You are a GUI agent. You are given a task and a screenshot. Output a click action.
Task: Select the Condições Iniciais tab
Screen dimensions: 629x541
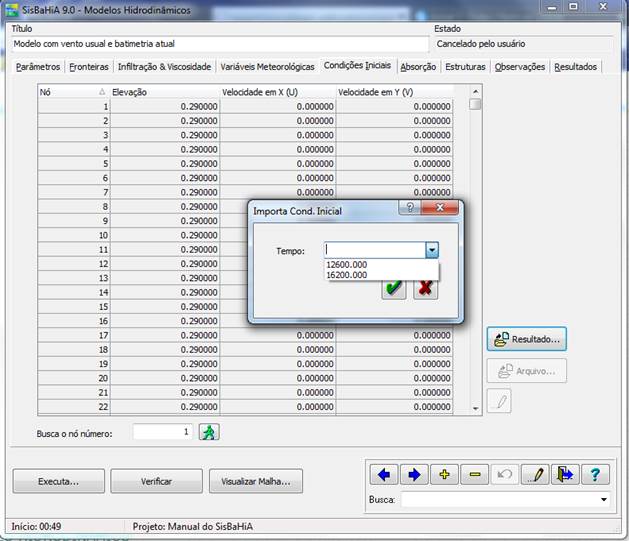[357, 65]
